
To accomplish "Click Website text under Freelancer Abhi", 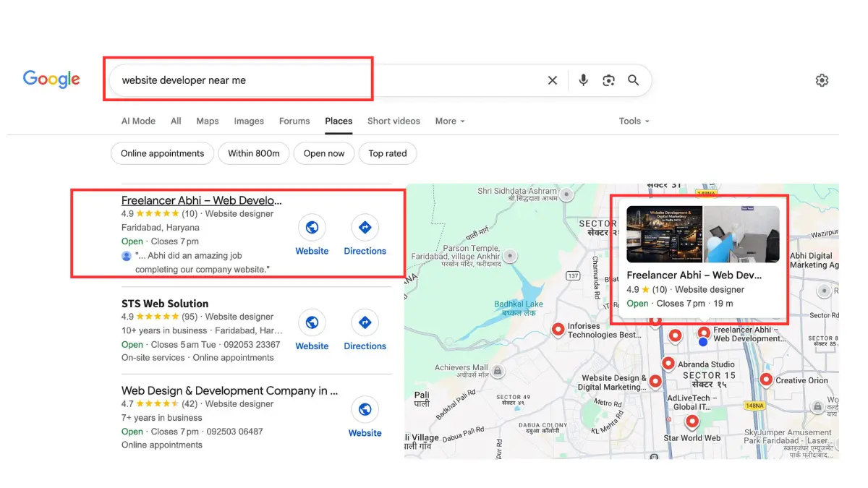I will coord(312,251).
